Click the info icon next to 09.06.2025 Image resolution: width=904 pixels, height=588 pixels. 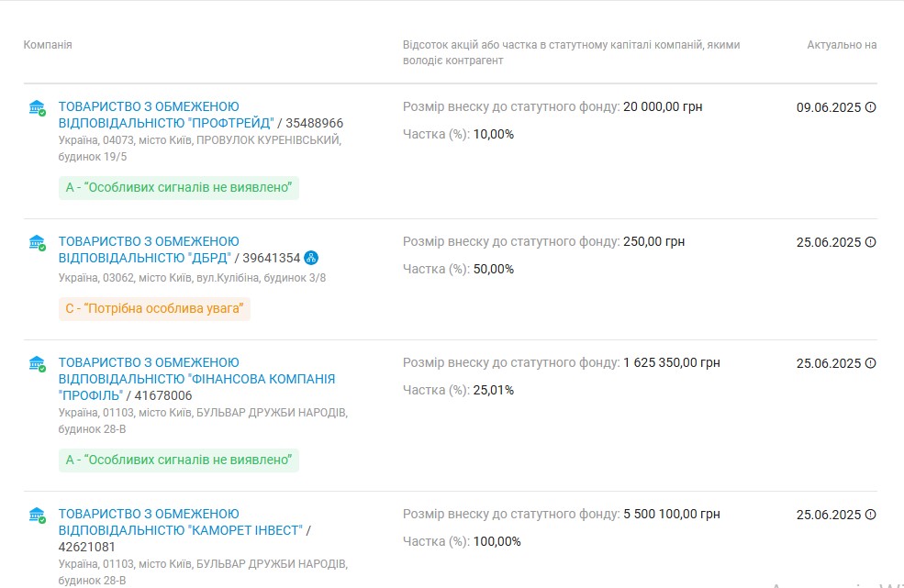coord(871,107)
